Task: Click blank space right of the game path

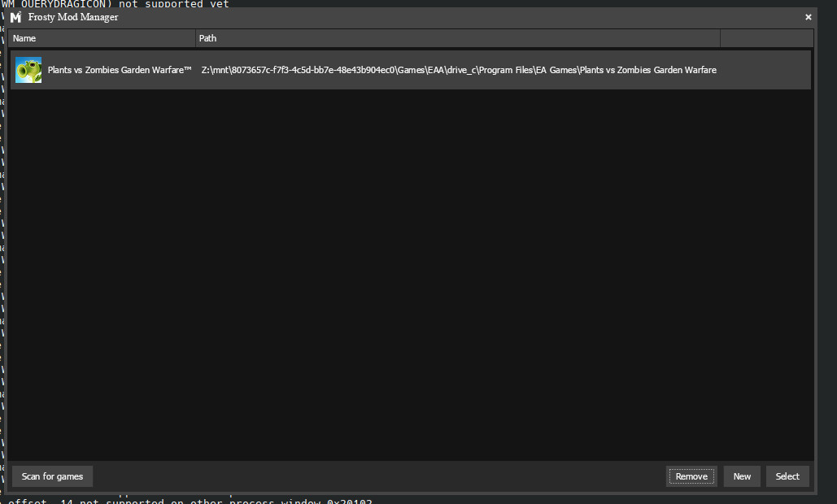Action: (x=763, y=70)
